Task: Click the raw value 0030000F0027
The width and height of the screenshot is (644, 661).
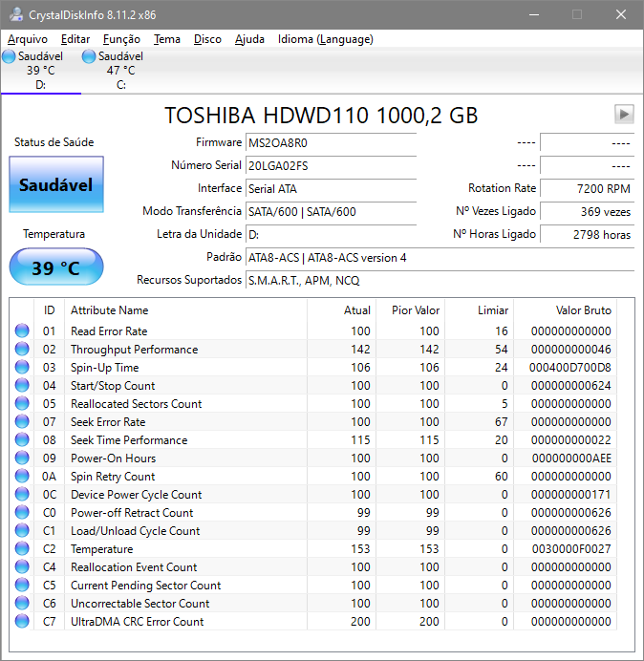Action: (x=571, y=549)
